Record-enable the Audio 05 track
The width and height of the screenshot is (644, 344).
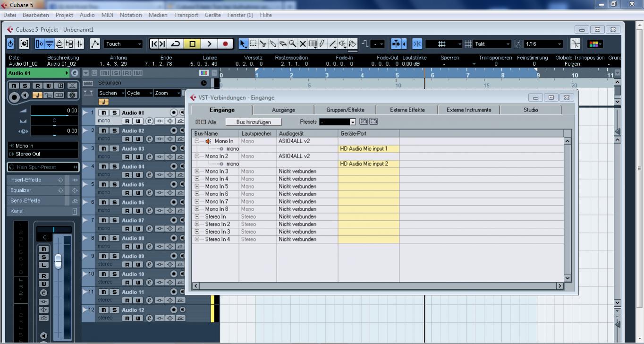[x=174, y=184]
